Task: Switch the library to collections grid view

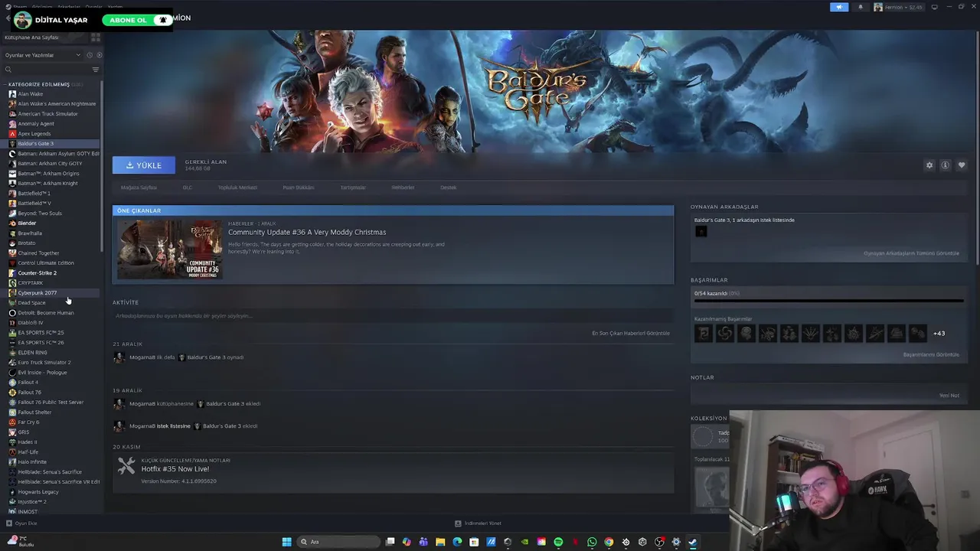Action: (96, 37)
